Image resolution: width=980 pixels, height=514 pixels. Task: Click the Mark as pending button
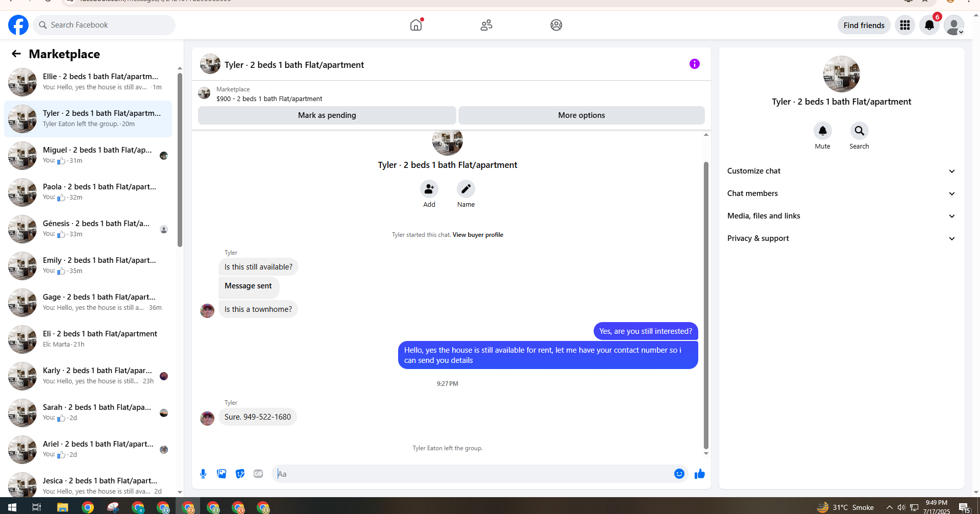tap(327, 115)
